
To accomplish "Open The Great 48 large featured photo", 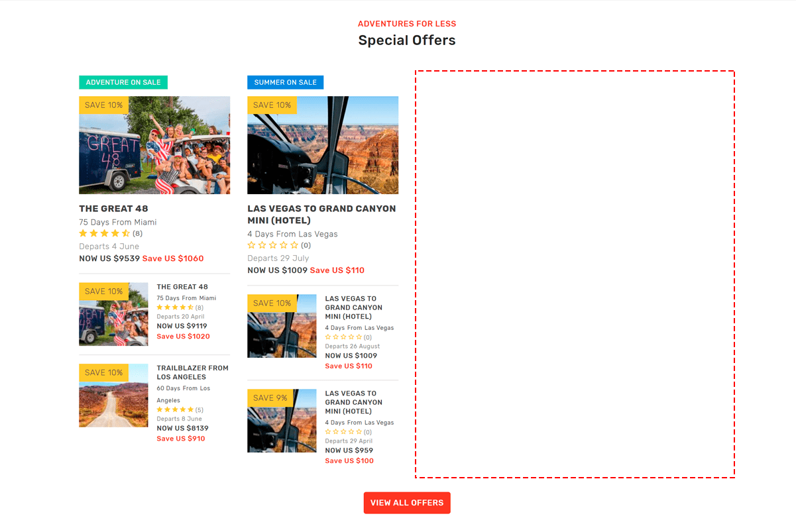I will (x=154, y=145).
